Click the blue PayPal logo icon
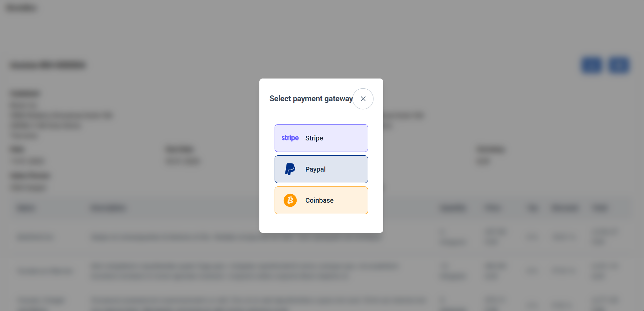The image size is (644, 311). coord(290,169)
